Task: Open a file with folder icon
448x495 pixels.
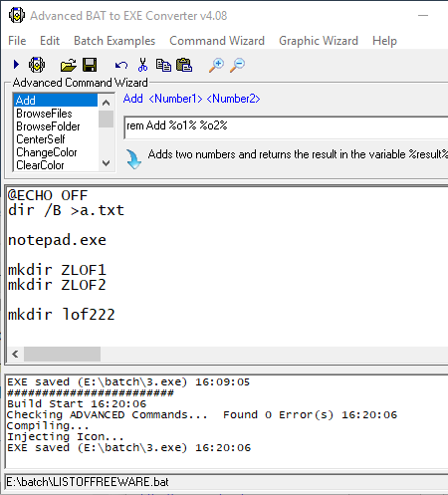Action: [69, 65]
